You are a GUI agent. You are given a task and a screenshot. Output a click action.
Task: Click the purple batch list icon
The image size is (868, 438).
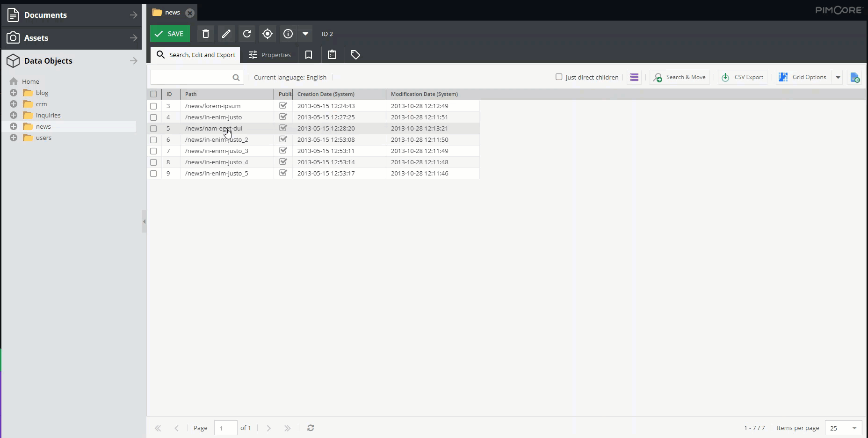(634, 77)
